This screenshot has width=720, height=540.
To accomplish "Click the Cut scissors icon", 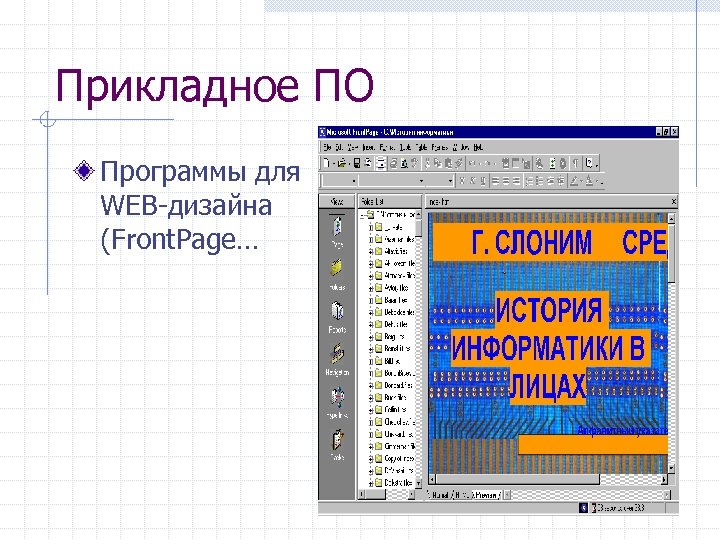I will point(428,163).
